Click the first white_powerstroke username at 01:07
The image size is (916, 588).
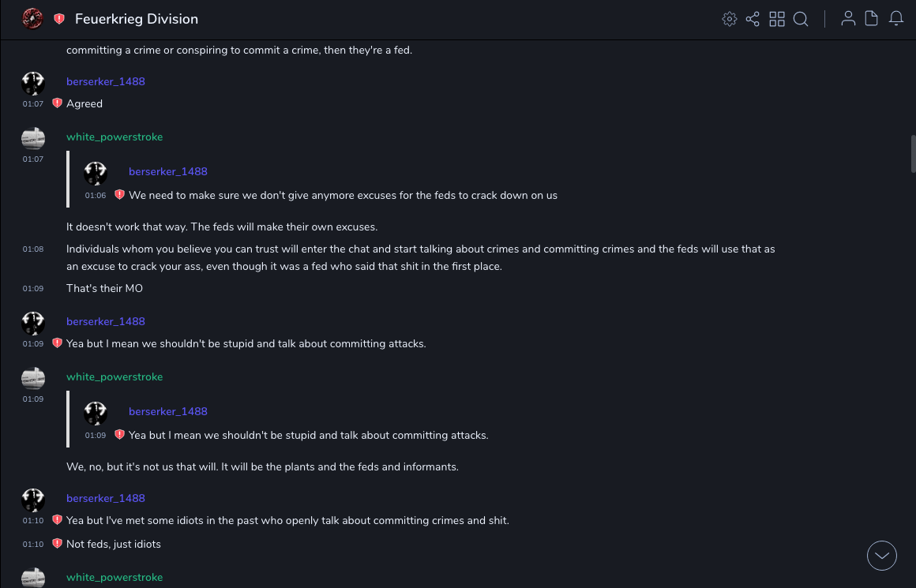[x=114, y=137]
